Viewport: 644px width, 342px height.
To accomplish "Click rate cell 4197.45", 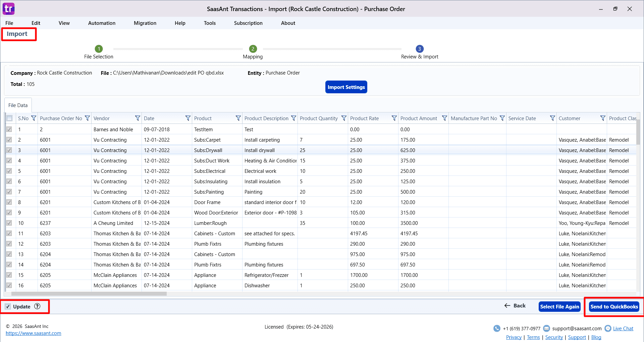I will [x=373, y=233].
